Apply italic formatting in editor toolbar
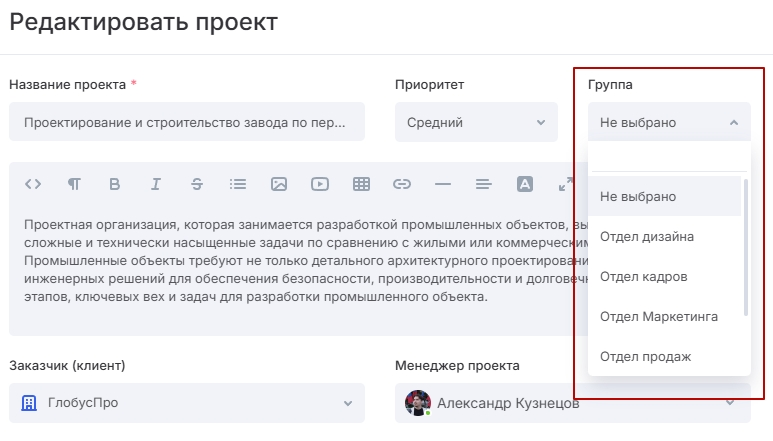The width and height of the screenshot is (773, 441). [156, 184]
